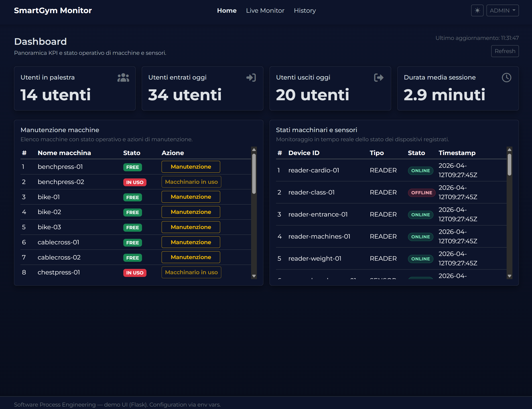Viewport: 532px width, 409px height.
Task: Click the sensors table scrollbar thumb
Action: tap(509, 164)
